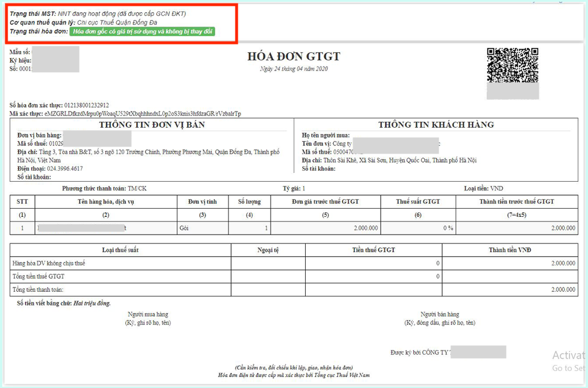The width and height of the screenshot is (588, 388).
Task: Click the Thuế suất GTGT column header
Action: 418,202
